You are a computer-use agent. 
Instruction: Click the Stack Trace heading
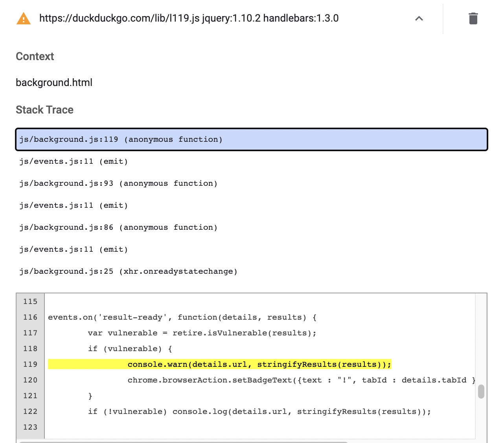(44, 110)
